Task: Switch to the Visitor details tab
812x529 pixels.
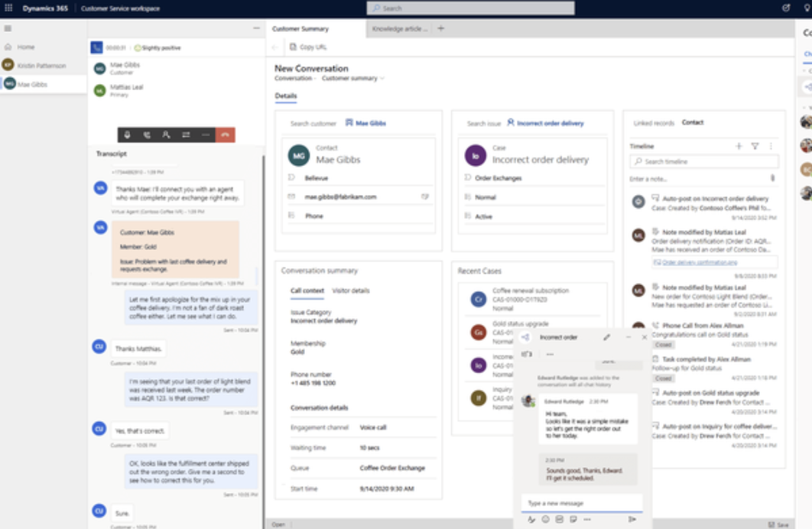Action: pyautogui.click(x=351, y=291)
